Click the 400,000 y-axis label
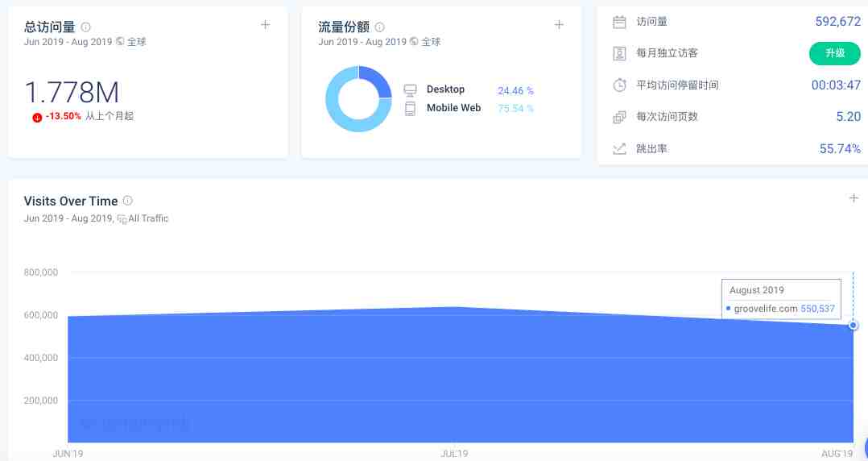The height and width of the screenshot is (461, 868). click(x=41, y=358)
